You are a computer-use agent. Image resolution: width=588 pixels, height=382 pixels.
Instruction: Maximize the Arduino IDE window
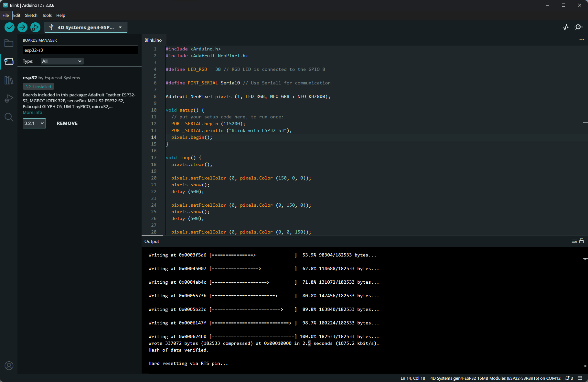point(563,5)
